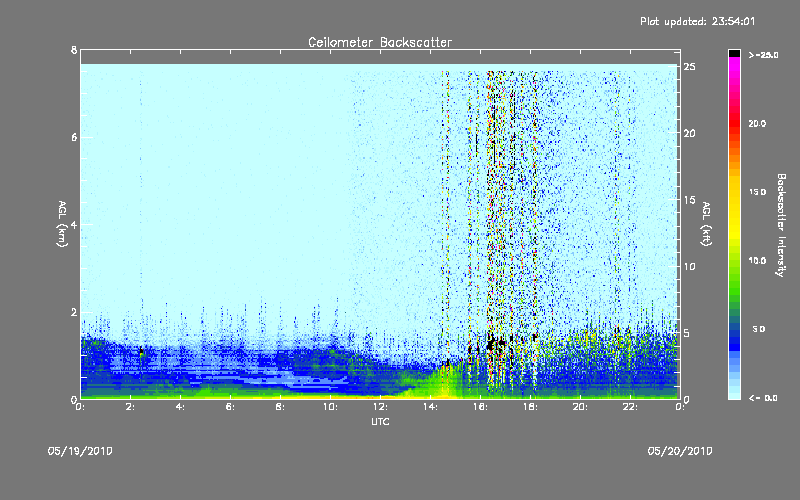Viewport: 800px width, 500px height.
Task: Select the "10.0" colorbar label
Action: pyautogui.click(x=758, y=260)
